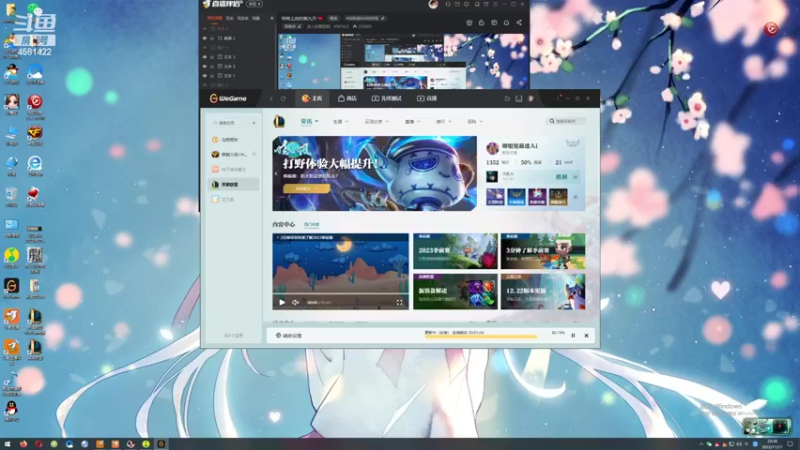Image resolution: width=800 pixels, height=450 pixels.
Task: Toggle visibility of 文本 2 source
Action: [205, 66]
